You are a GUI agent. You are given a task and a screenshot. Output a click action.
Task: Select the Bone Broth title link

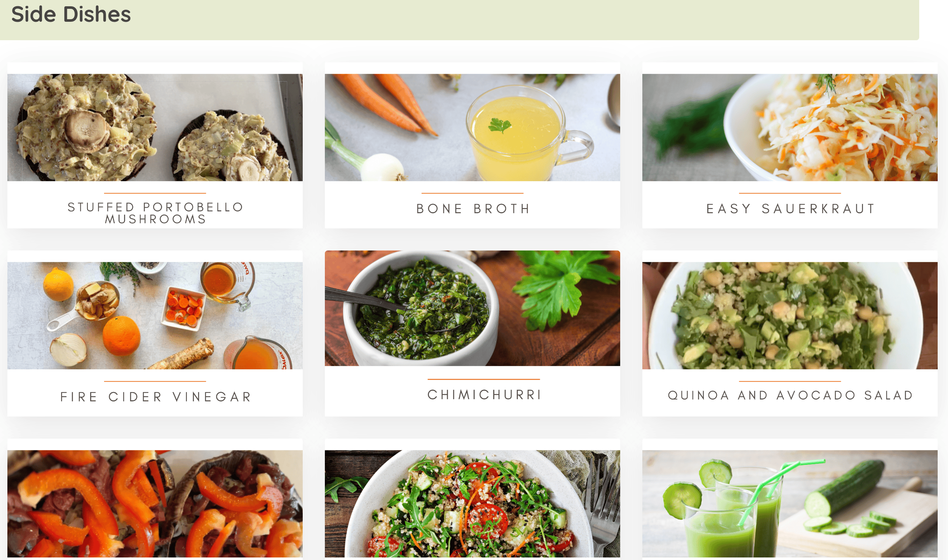(x=473, y=209)
